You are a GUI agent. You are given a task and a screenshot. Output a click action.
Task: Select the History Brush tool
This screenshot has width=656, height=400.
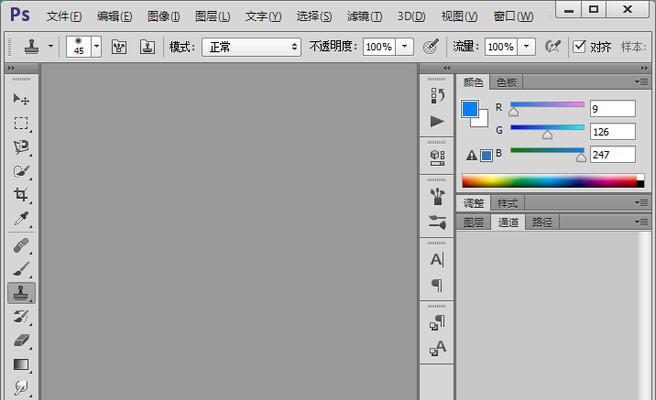click(21, 317)
